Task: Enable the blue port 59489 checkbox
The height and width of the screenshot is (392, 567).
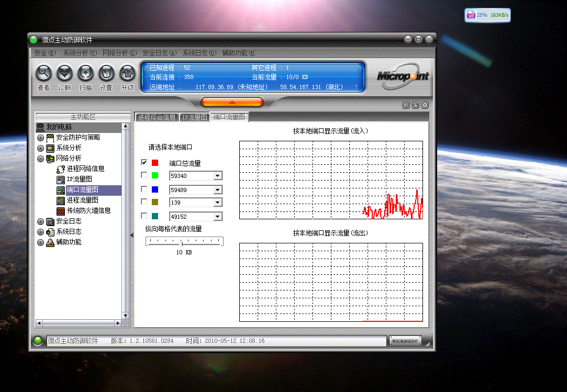Action: pyautogui.click(x=144, y=189)
